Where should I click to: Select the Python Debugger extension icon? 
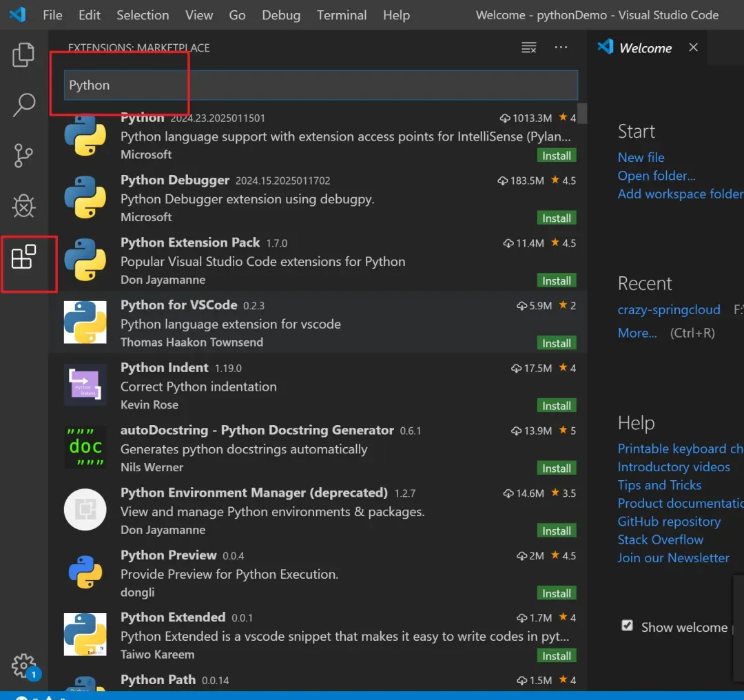click(x=85, y=198)
